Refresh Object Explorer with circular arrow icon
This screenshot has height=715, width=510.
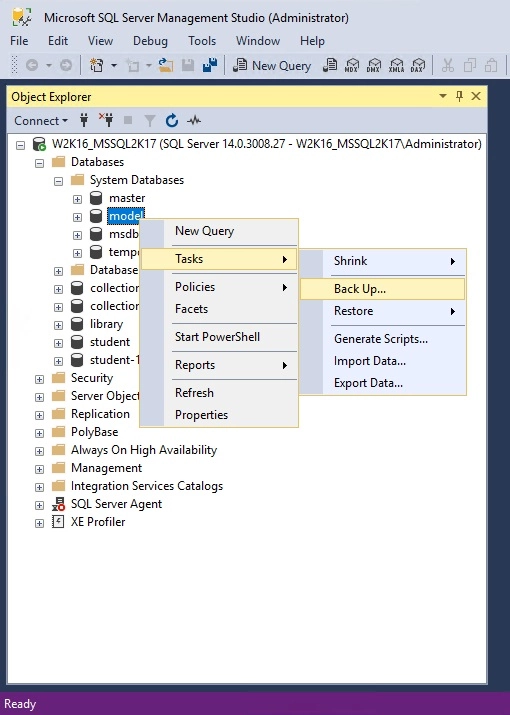pyautogui.click(x=172, y=120)
